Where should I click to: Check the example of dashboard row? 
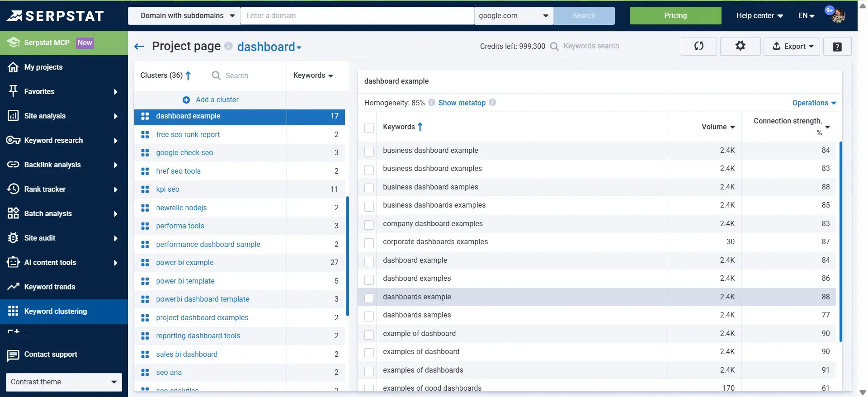point(369,335)
